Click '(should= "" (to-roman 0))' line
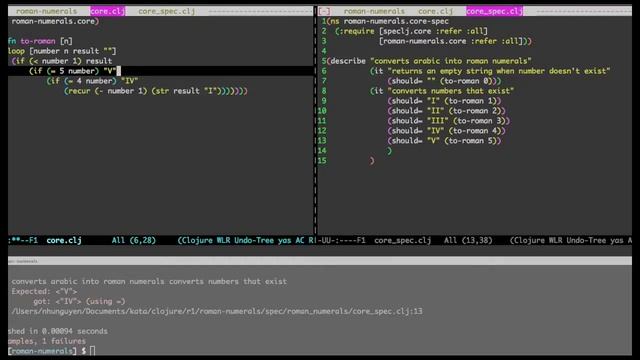 pos(444,81)
